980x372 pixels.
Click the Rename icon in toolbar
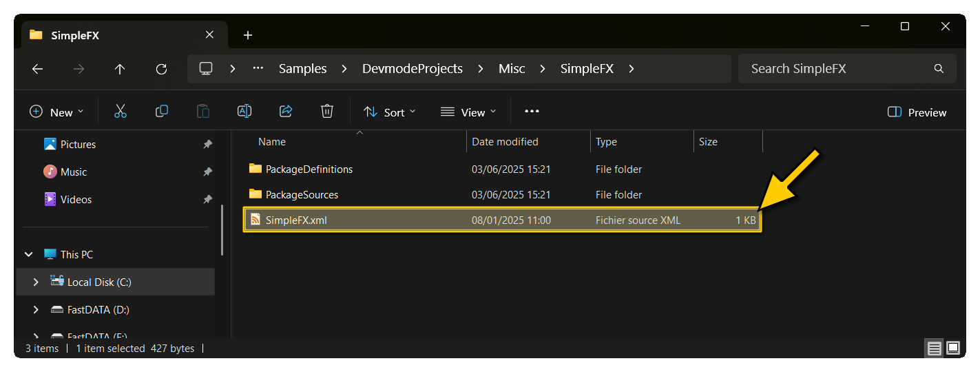click(244, 112)
